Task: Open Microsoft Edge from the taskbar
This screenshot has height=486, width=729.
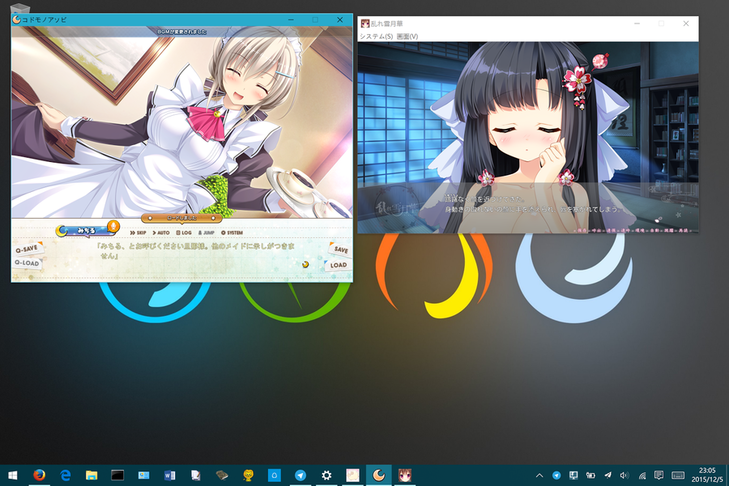Action: pyautogui.click(x=65, y=475)
